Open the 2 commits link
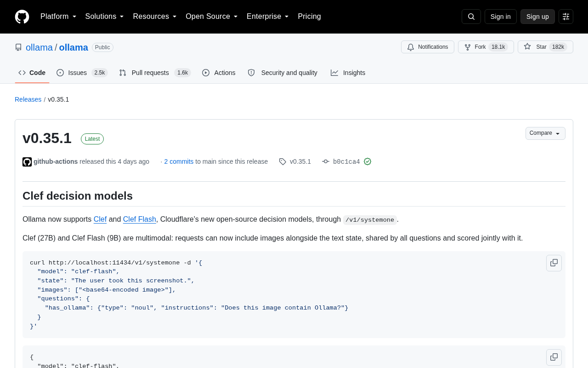 pyautogui.click(x=179, y=161)
